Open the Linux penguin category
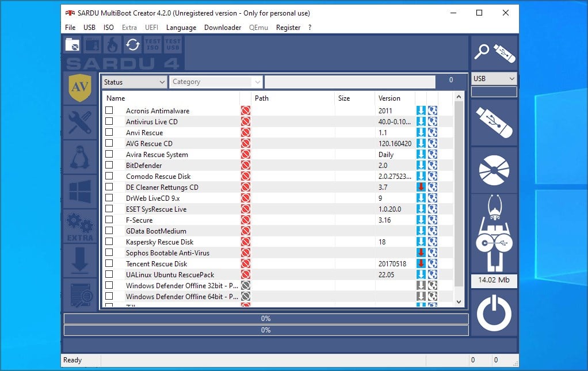Viewport: 588px width, 371px height. 79,156
